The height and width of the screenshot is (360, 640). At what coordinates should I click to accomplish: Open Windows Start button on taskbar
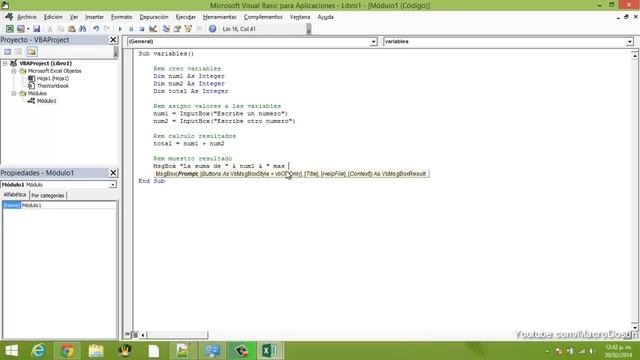[x=11, y=351]
